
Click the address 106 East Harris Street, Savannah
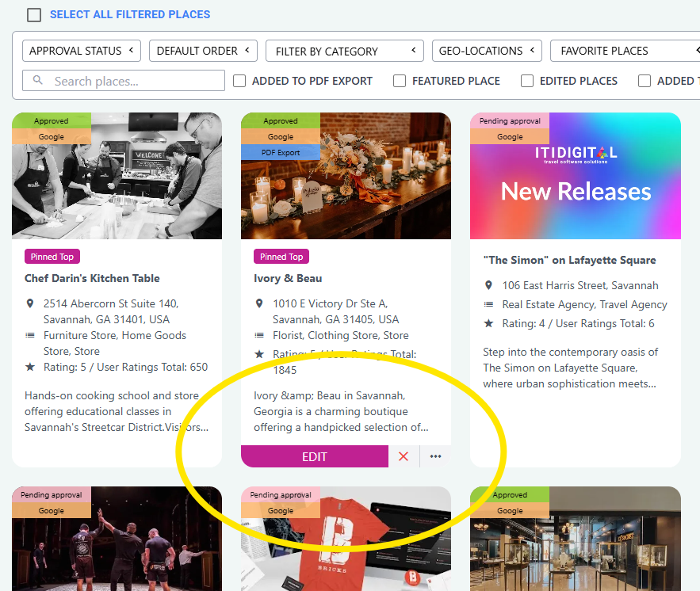[x=580, y=285]
